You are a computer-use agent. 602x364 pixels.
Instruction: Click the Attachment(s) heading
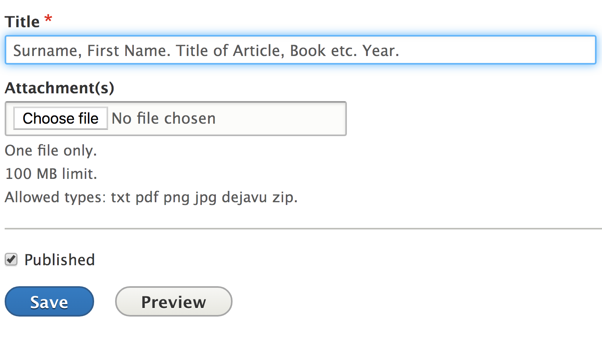coord(59,88)
